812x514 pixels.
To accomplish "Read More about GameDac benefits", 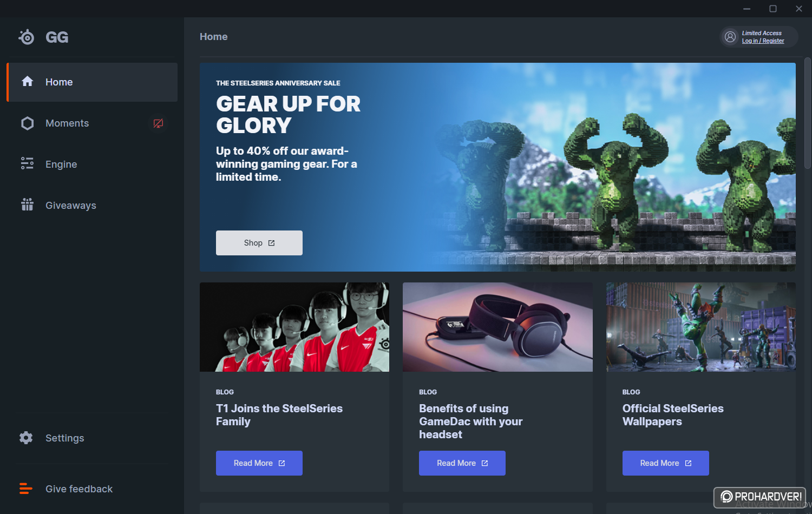I will tap(462, 463).
